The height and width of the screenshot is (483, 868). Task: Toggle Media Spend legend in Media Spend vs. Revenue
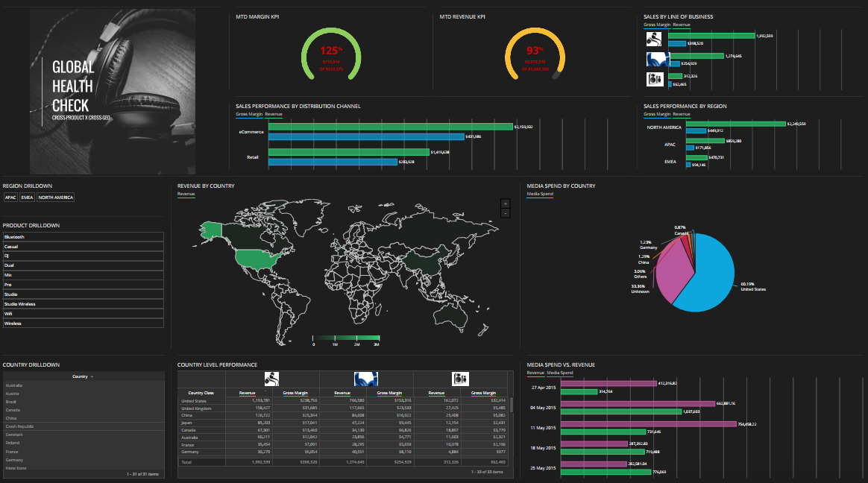[559, 373]
